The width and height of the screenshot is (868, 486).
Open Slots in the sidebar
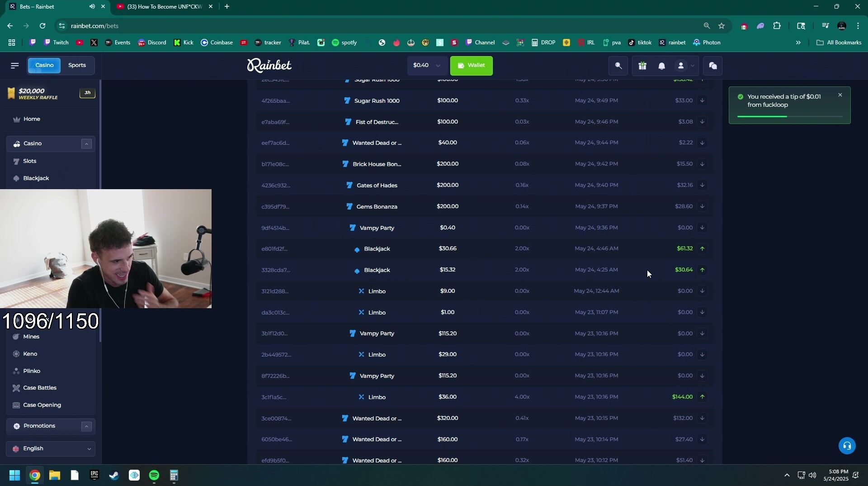tap(30, 161)
